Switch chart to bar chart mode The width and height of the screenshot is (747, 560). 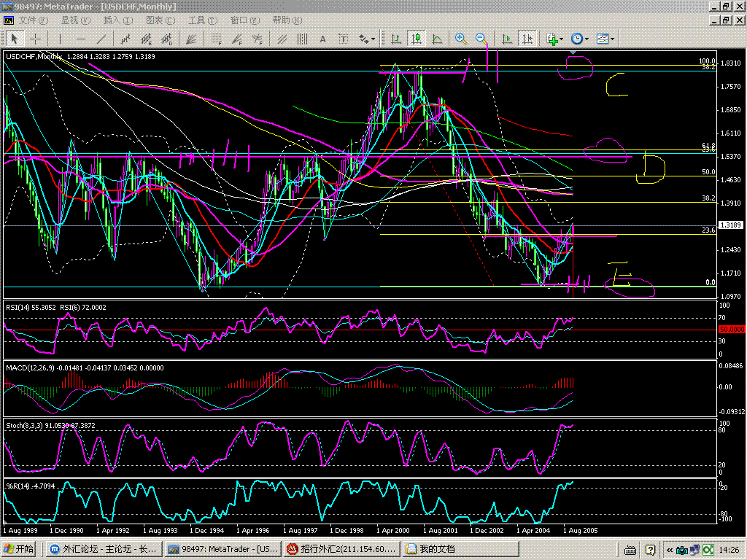click(395, 39)
